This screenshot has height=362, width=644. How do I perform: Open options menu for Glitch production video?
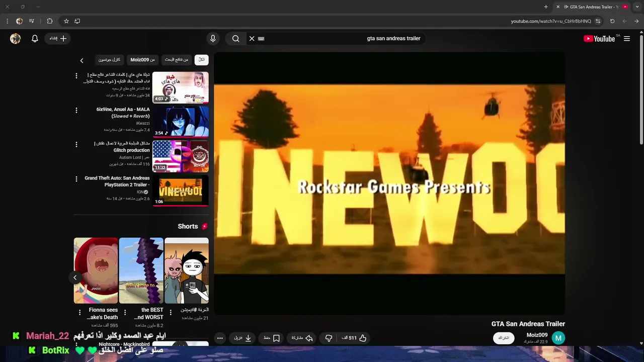(x=76, y=144)
